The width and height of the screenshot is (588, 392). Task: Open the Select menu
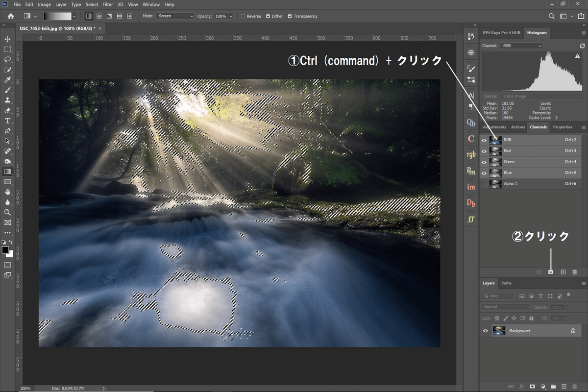(92, 4)
